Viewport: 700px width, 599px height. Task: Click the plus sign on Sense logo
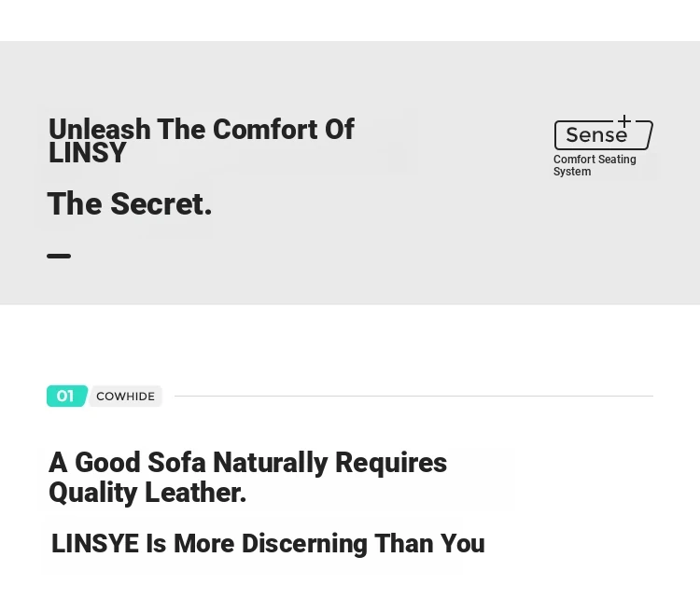(624, 121)
